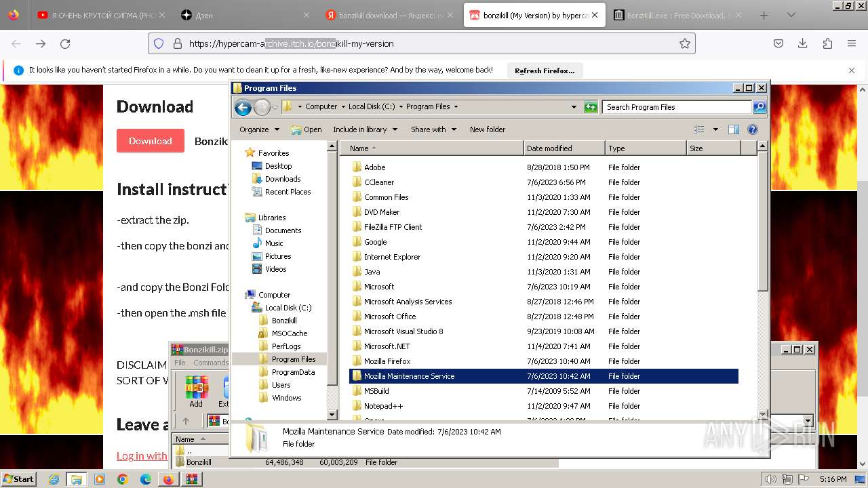Click the change view icon in Explorer toolbar
Viewport: 868px width, 488px height.
click(699, 129)
